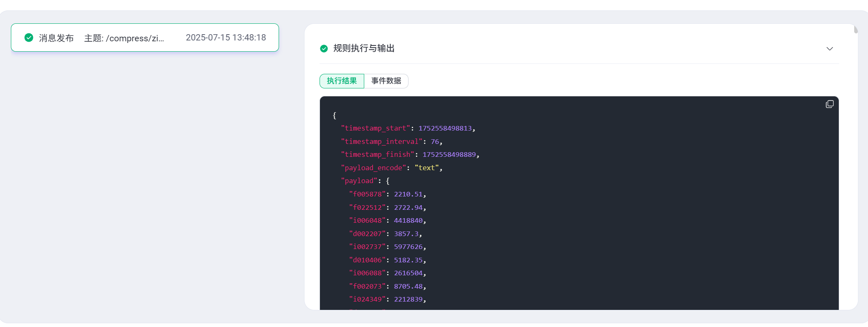Viewport: 868px width, 327px height.
Task: Click the "f005878" key
Action: (367, 194)
